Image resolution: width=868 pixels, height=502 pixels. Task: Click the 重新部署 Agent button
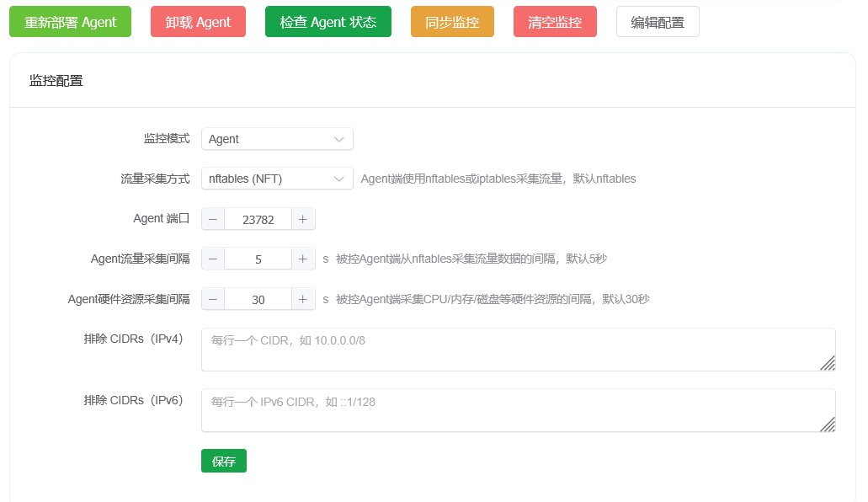(70, 22)
